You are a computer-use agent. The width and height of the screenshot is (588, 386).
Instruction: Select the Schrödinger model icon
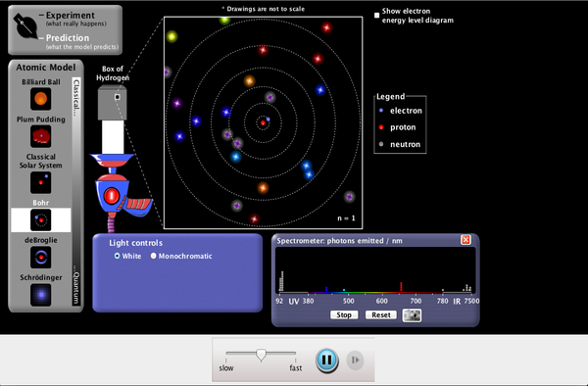click(x=40, y=295)
